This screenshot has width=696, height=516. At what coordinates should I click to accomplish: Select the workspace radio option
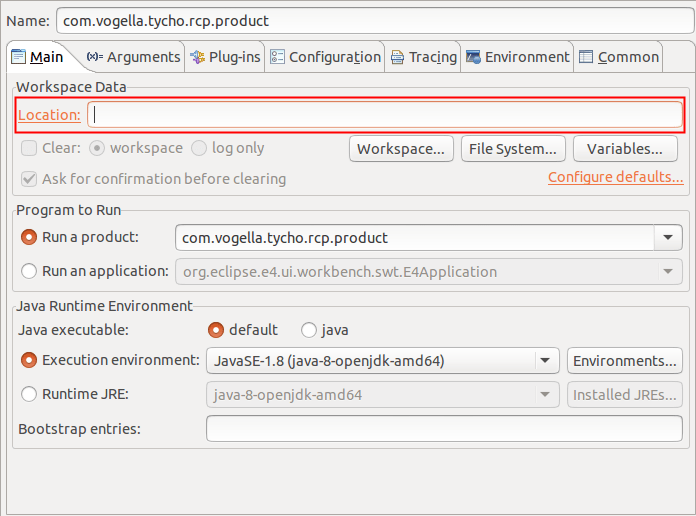(x=97, y=148)
